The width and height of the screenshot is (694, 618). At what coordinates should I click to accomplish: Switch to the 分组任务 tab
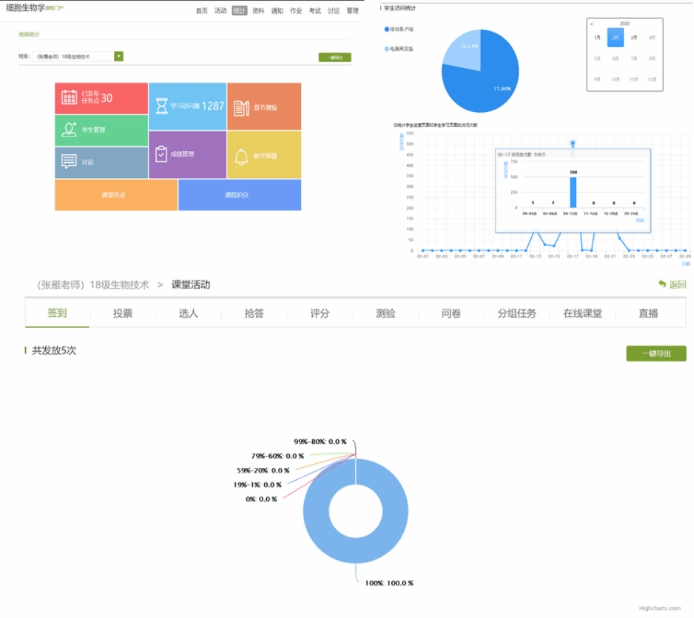coord(516,313)
